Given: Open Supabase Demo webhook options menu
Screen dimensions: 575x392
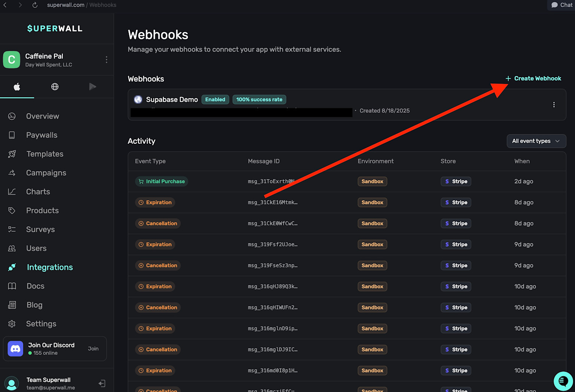Looking at the screenshot, I should pos(554,105).
